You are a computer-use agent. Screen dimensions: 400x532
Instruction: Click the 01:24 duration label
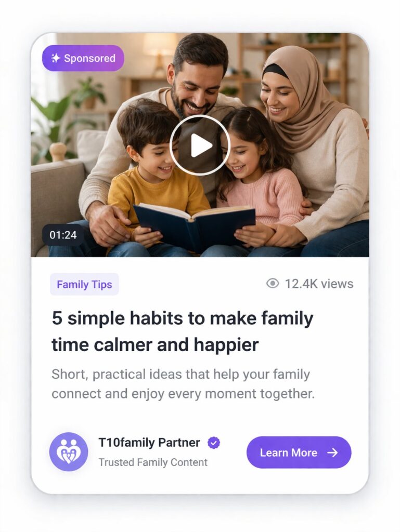[63, 235]
